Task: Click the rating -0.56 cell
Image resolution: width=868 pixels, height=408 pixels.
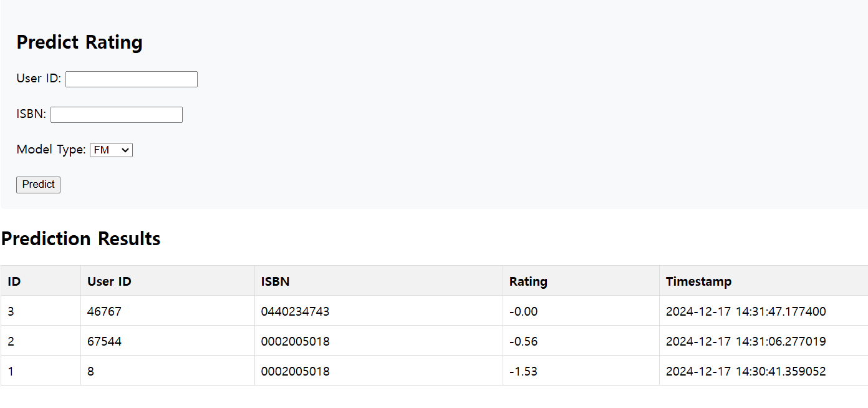Action: (x=581, y=341)
